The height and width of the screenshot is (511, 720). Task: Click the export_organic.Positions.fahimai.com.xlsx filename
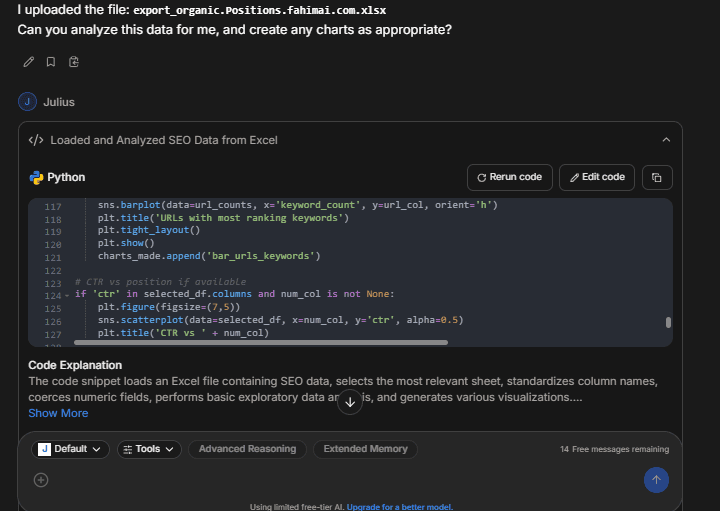coord(259,10)
